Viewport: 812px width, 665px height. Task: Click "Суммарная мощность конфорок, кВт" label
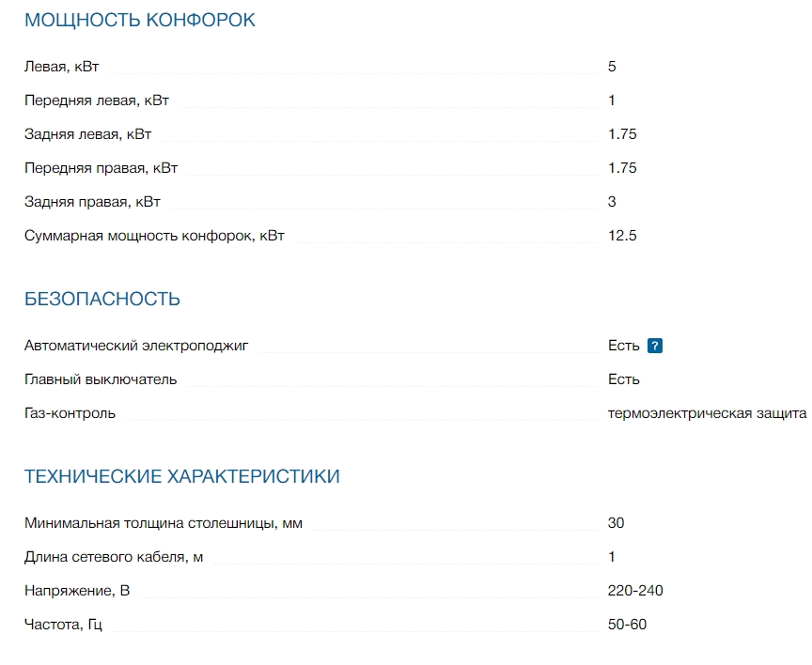coord(154,236)
